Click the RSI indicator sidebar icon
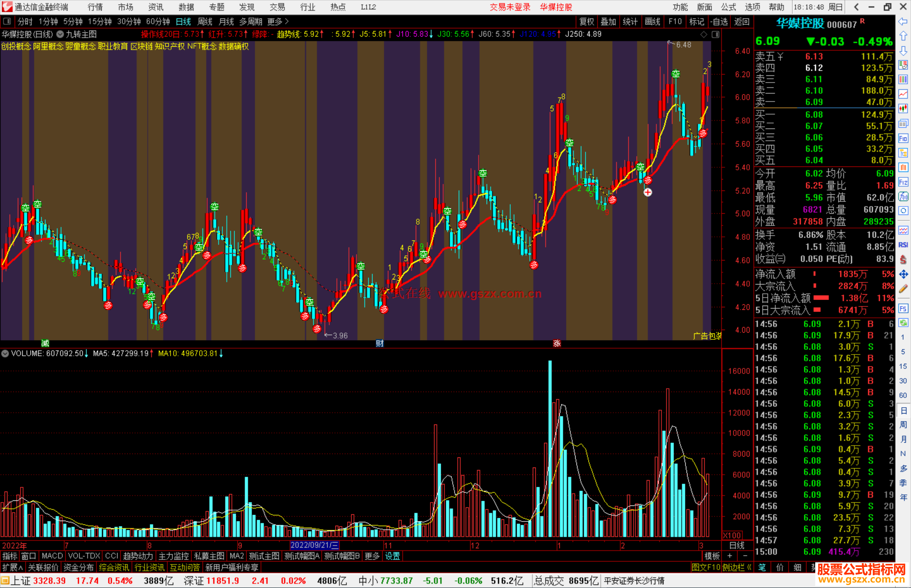This screenshot has height=588, width=911. [903, 245]
